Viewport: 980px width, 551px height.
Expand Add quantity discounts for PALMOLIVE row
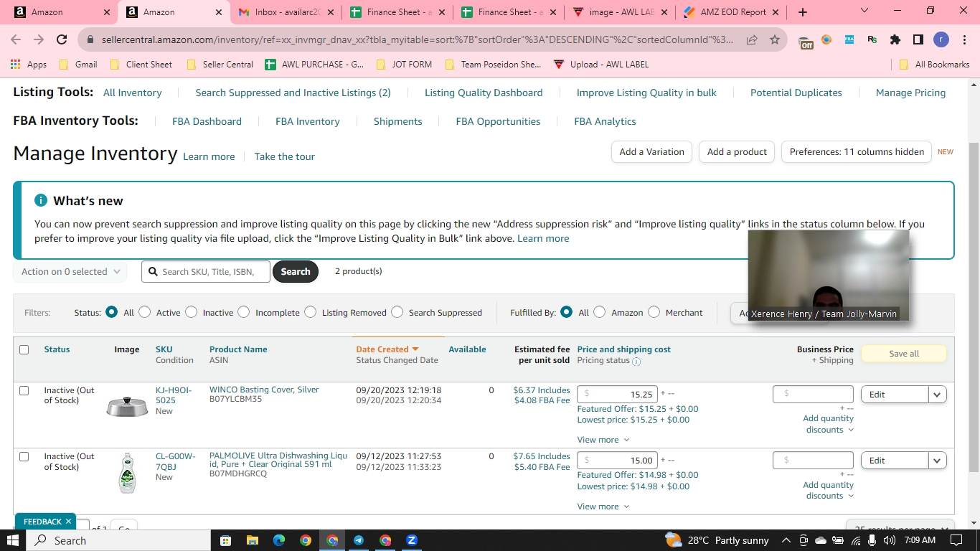click(829, 491)
